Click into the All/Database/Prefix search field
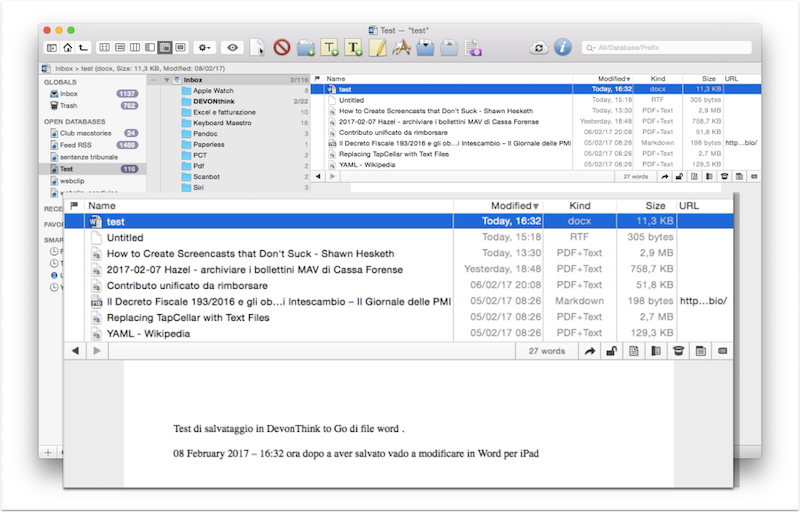The height and width of the screenshot is (512, 800). click(667, 47)
